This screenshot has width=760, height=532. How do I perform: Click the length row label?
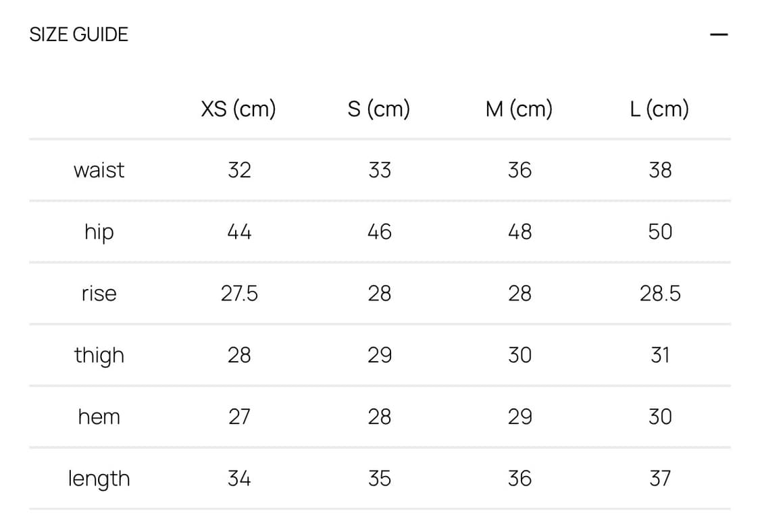[99, 479]
